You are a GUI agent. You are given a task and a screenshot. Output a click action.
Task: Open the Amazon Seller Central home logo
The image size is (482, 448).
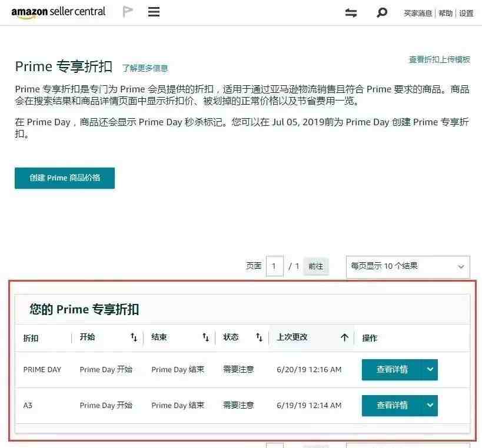(58, 12)
